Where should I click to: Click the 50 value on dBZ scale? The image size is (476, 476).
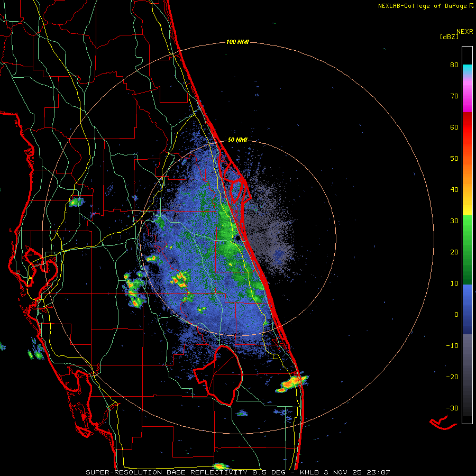[454, 159]
